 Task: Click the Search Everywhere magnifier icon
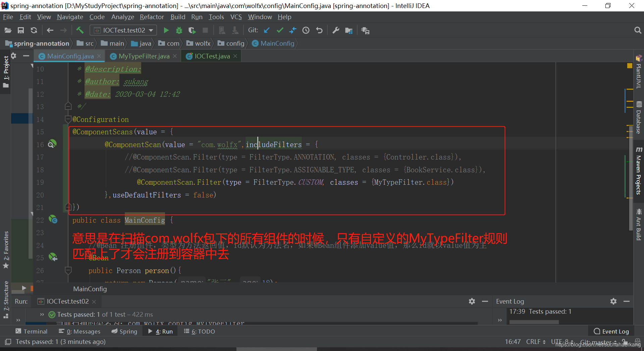(638, 31)
